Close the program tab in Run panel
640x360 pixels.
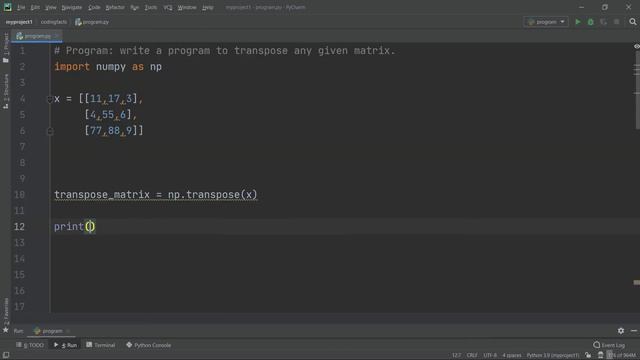pyautogui.click(x=68, y=331)
